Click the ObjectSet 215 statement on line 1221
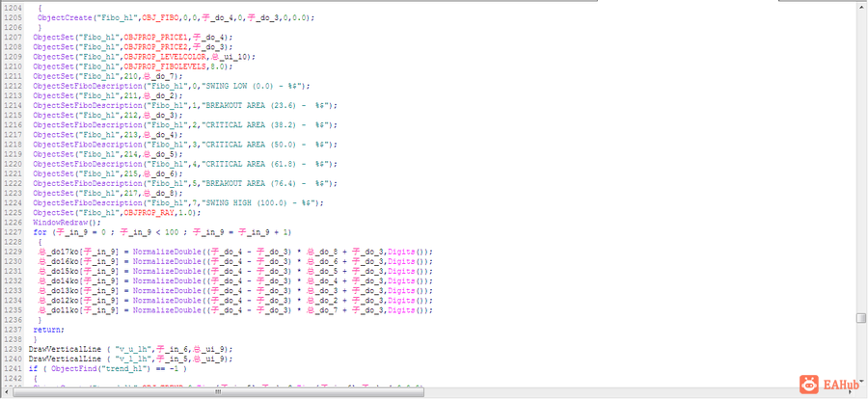Viewport: 868px width, 399px height. (x=107, y=173)
